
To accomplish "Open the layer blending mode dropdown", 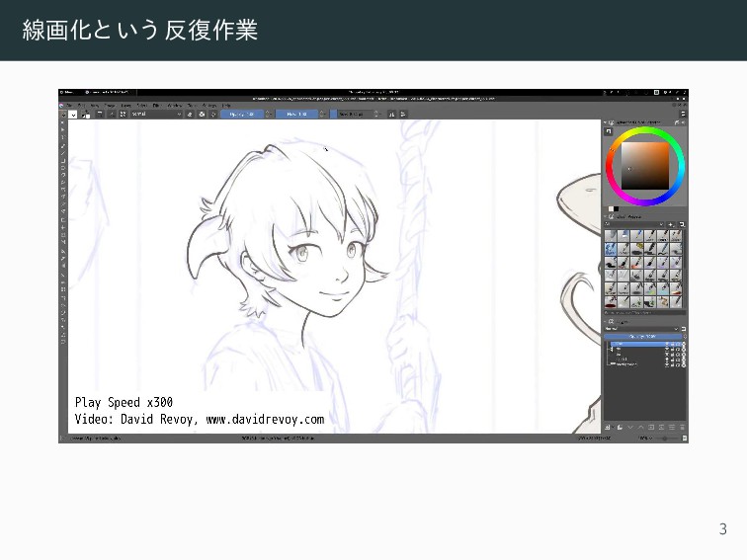I will 641,329.
